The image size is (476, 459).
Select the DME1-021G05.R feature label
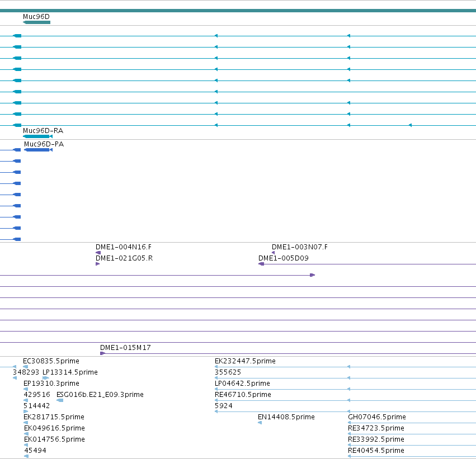tap(124, 258)
